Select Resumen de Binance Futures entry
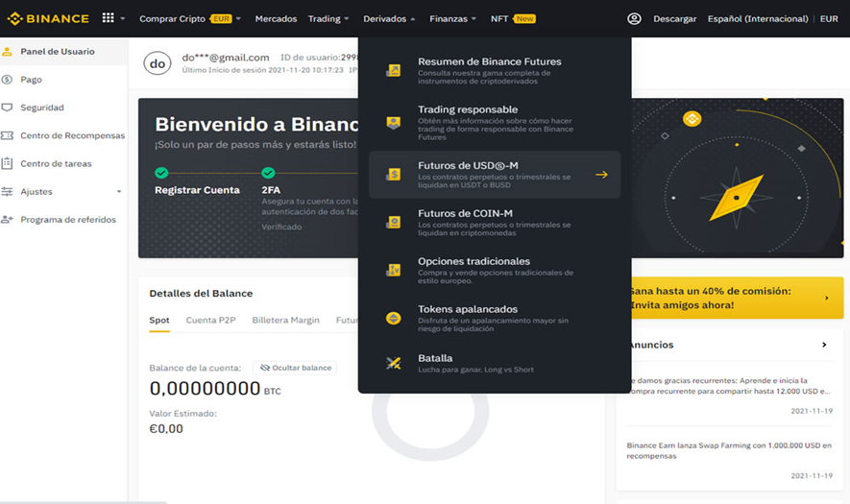This screenshot has width=850, height=504. coord(495,70)
